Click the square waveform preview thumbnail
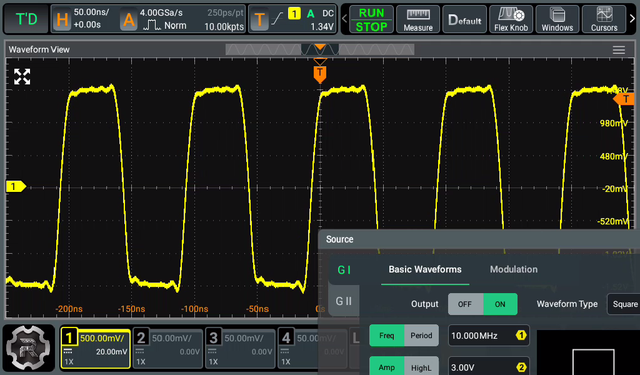This screenshot has height=375, width=640. click(x=588, y=353)
